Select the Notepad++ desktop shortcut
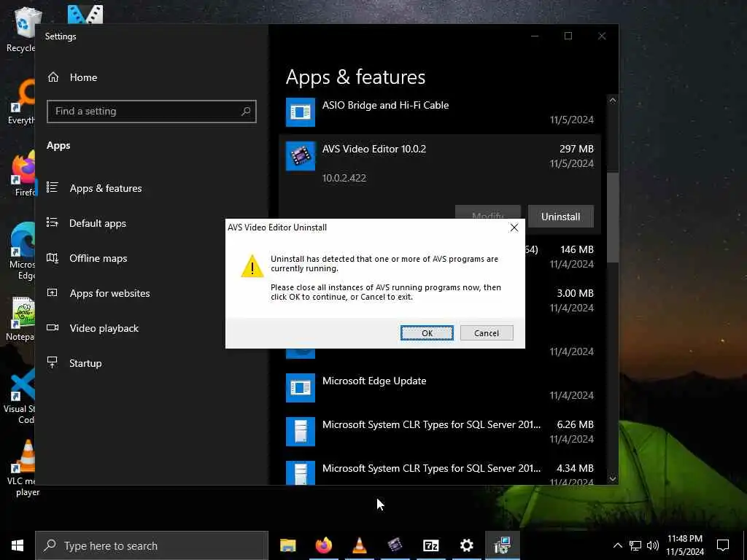The width and height of the screenshot is (747, 560). [20, 319]
